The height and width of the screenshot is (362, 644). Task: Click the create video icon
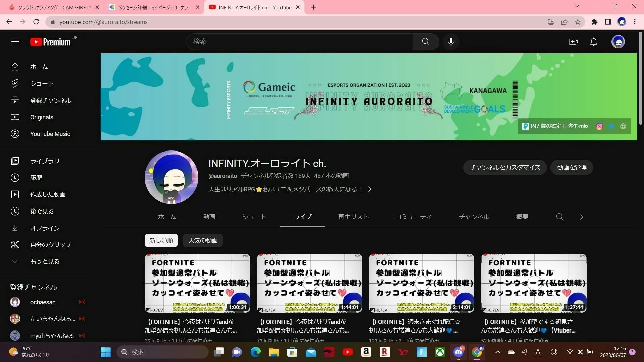[x=574, y=41]
